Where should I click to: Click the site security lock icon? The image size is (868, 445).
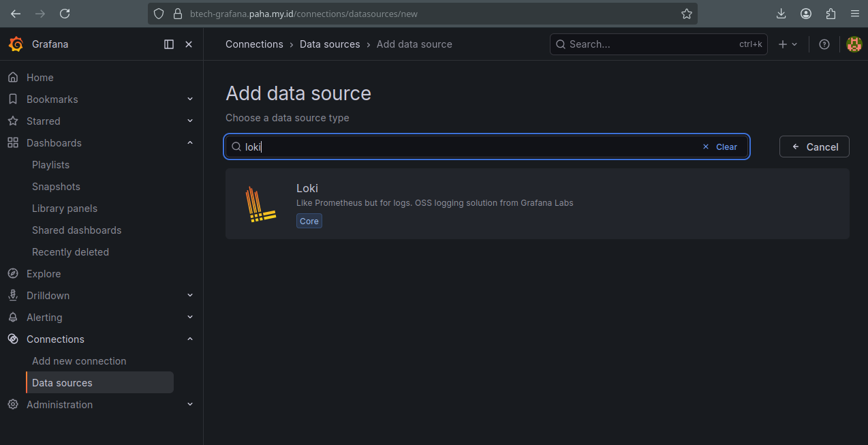178,14
